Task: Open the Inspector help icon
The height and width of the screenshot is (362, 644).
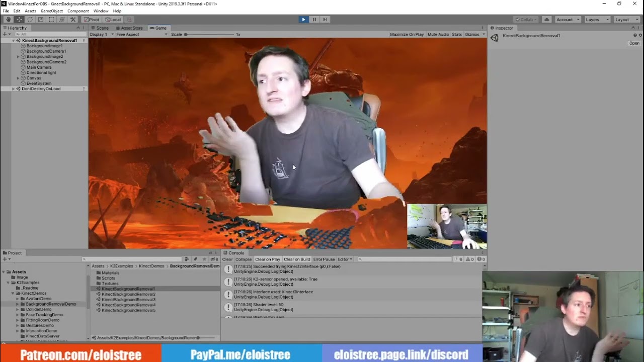Action: [x=635, y=35]
